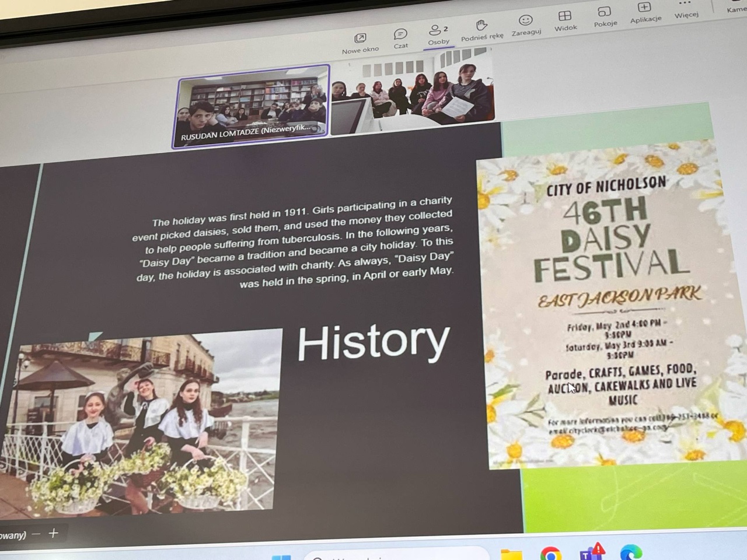Click the 46th Daisy Festival flyer
The width and height of the screenshot is (747, 560).
click(610, 304)
